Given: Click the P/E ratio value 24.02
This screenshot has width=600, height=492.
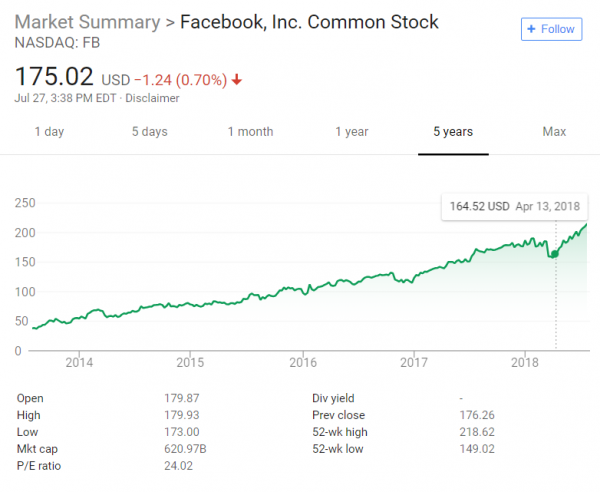Looking at the screenshot, I should pyautogui.click(x=178, y=466).
